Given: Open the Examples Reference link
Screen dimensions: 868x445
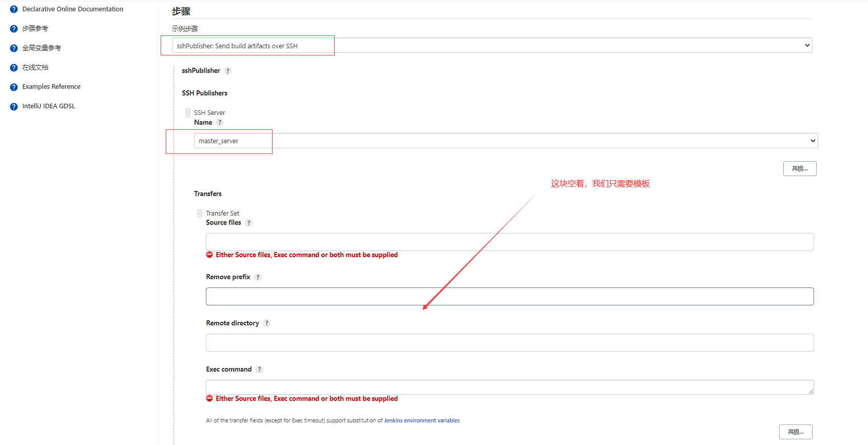Looking at the screenshot, I should tap(51, 87).
